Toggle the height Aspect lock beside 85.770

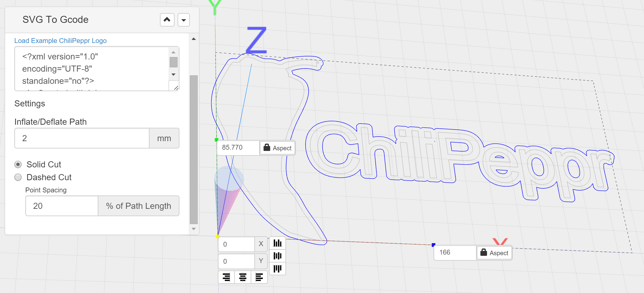[x=277, y=148]
